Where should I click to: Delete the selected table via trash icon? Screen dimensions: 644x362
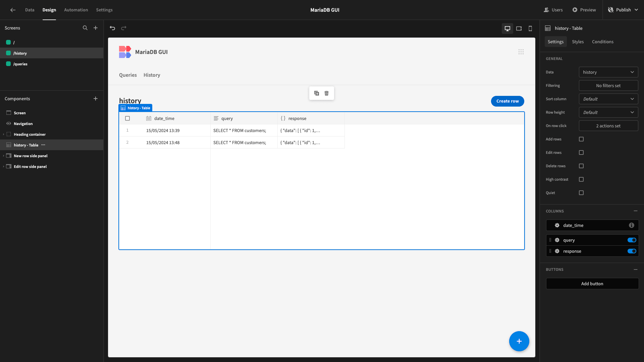click(x=327, y=93)
